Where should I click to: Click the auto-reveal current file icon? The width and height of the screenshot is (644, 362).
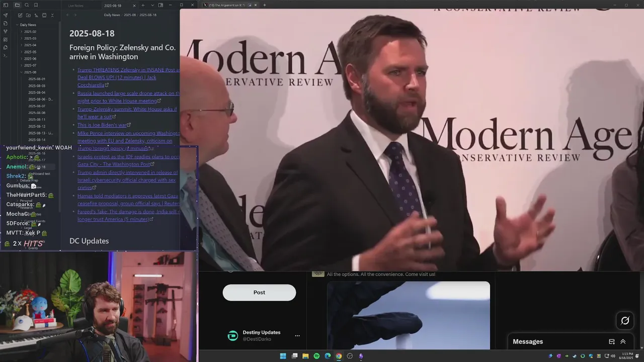coord(44,15)
